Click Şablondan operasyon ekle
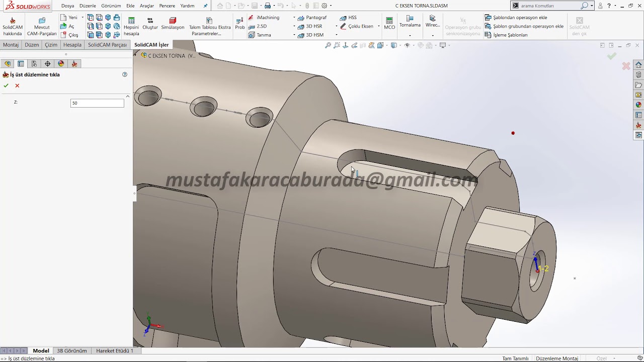Screen dimensions: 644x362 click(x=516, y=18)
